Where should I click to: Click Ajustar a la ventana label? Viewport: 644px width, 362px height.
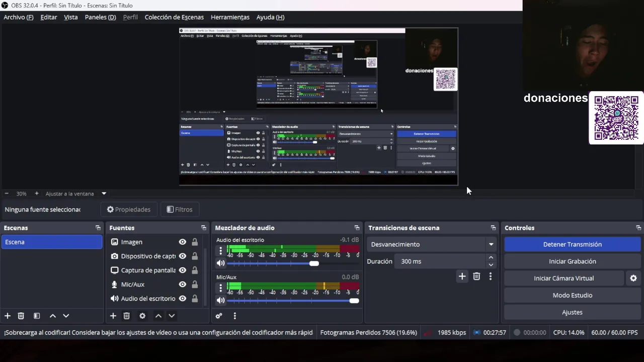[x=69, y=194]
